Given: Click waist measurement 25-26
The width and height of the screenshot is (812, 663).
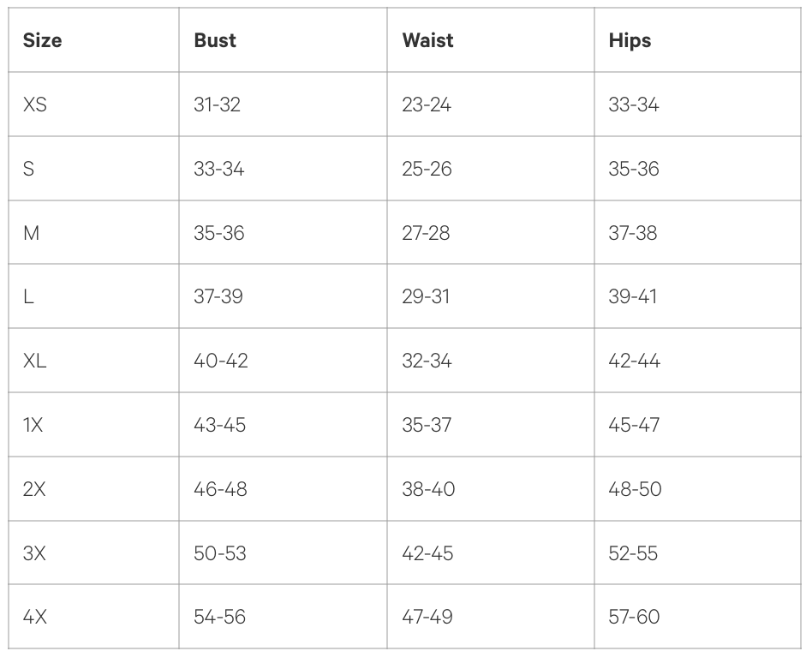Looking at the screenshot, I should click(x=427, y=169).
